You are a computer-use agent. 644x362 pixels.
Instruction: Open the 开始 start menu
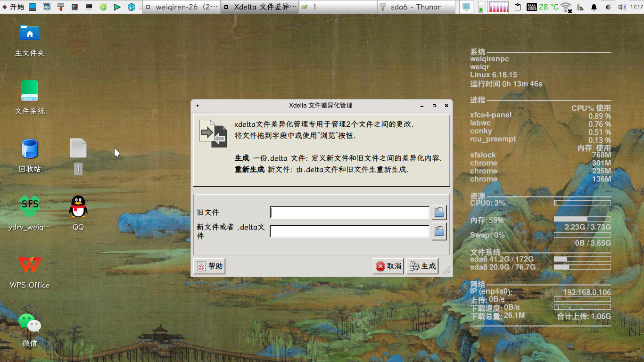(x=13, y=7)
